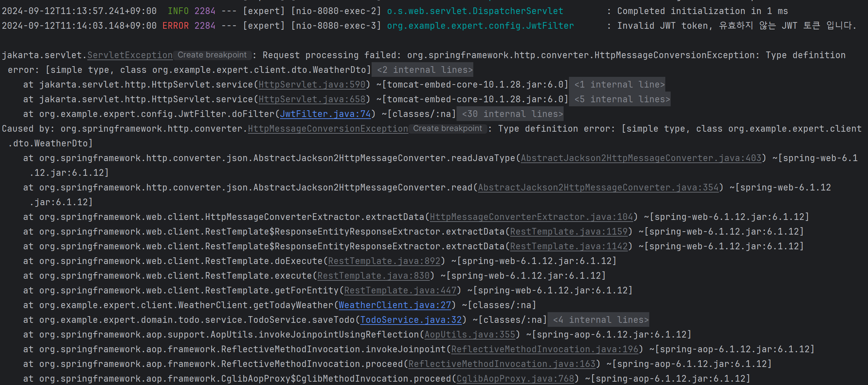Image resolution: width=868 pixels, height=385 pixels.
Task: Open AbstractJackson2HttpMessageConverter.java:403 link
Action: coord(641,158)
